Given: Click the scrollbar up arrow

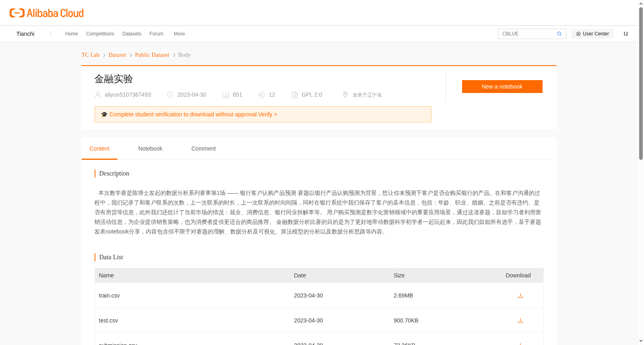Looking at the screenshot, I should 641,3.
